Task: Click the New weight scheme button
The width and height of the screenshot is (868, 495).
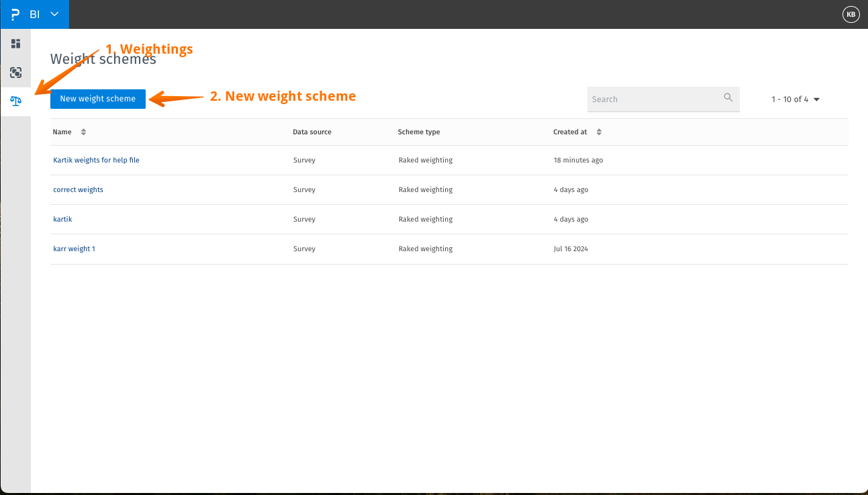Action: pyautogui.click(x=97, y=99)
